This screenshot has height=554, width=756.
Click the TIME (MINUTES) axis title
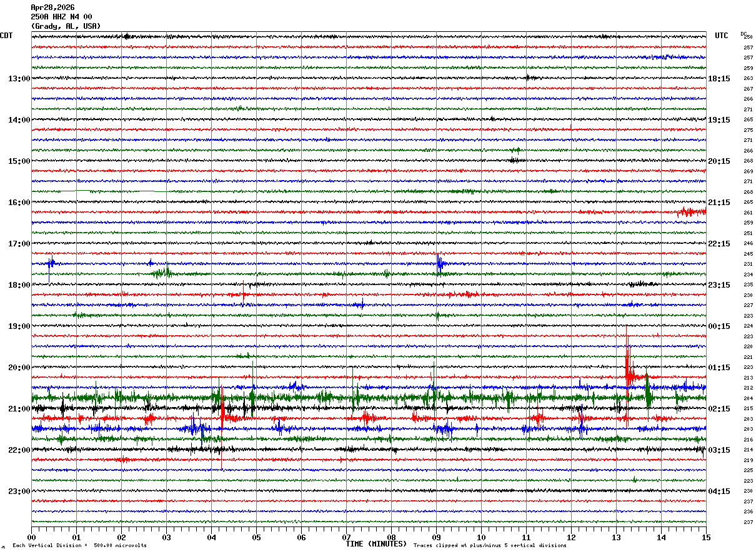click(x=376, y=544)
